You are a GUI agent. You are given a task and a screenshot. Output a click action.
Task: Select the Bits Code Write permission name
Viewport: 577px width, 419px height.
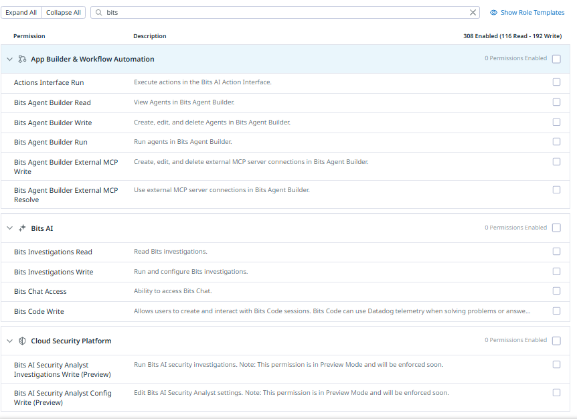[x=39, y=312]
